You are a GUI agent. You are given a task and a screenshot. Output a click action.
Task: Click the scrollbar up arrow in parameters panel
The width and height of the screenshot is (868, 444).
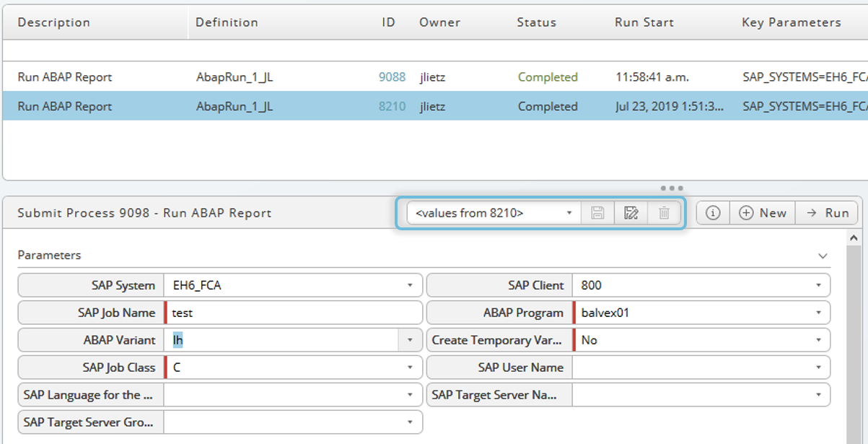[854, 238]
